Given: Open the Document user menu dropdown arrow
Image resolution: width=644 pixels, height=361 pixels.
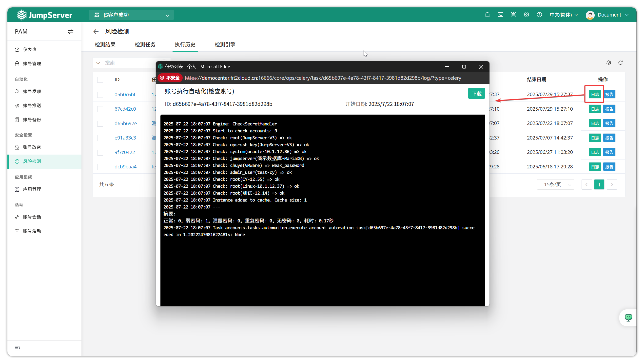Looking at the screenshot, I should (627, 15).
